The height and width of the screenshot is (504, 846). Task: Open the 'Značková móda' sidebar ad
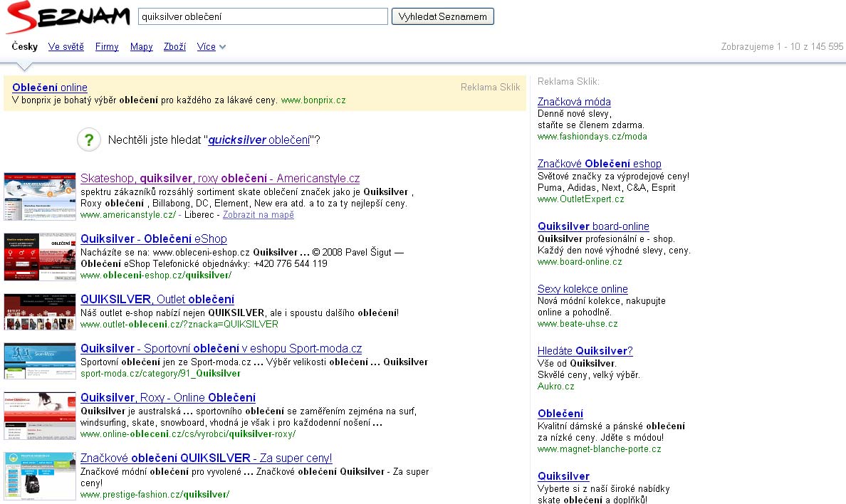(574, 102)
